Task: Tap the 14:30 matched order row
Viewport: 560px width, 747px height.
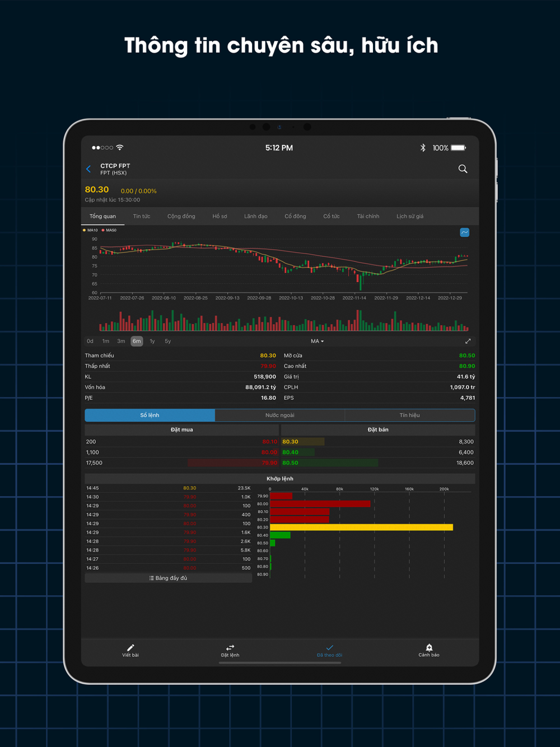Action: [168, 497]
